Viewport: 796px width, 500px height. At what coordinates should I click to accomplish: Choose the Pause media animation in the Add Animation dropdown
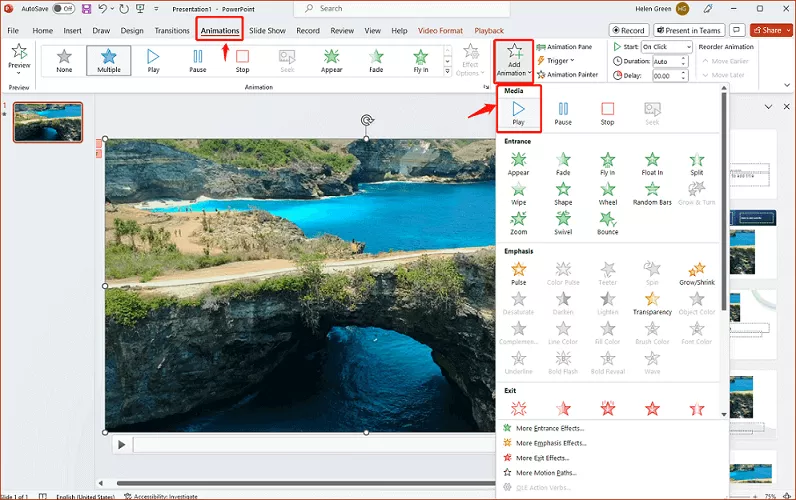(562, 113)
